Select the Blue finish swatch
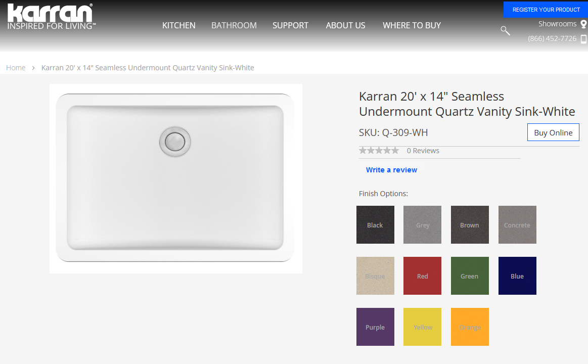588x364 pixels. click(x=517, y=276)
